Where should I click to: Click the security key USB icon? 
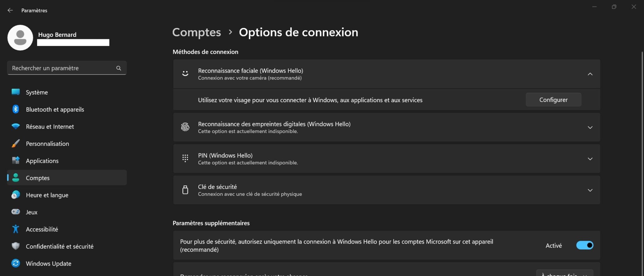point(185,190)
